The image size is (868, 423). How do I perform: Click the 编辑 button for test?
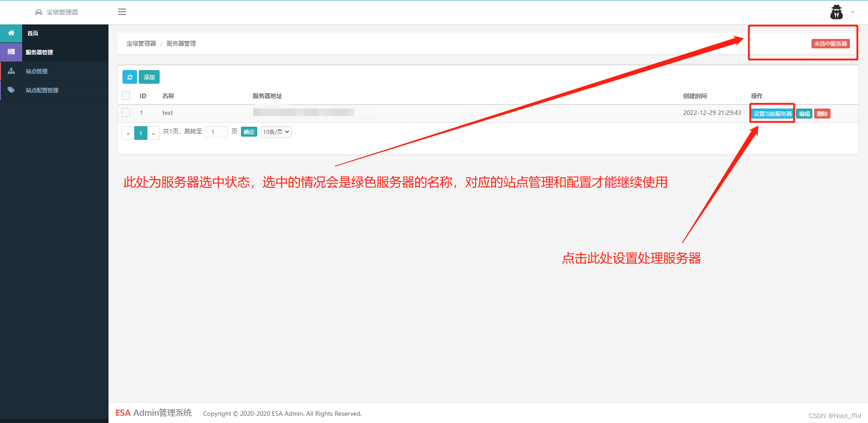[804, 114]
